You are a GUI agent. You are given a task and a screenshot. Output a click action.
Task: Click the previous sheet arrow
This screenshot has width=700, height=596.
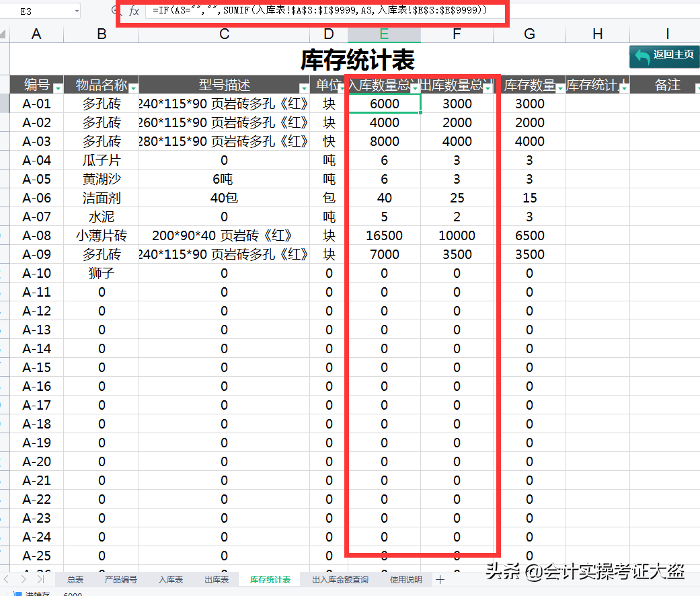pyautogui.click(x=7, y=579)
